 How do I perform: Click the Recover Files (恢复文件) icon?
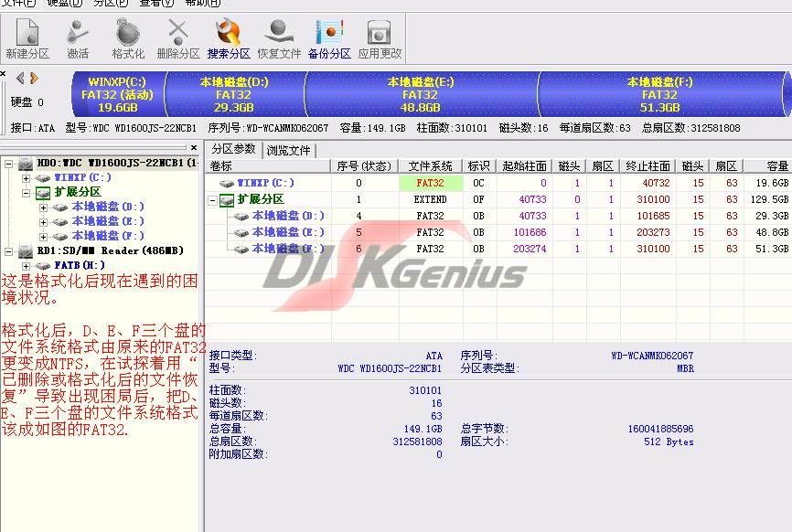point(279,38)
